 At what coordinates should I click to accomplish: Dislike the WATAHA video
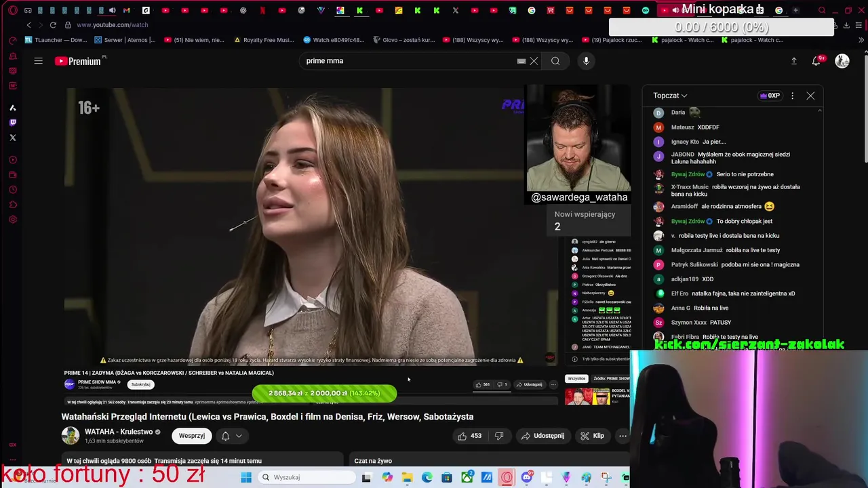[x=499, y=436]
